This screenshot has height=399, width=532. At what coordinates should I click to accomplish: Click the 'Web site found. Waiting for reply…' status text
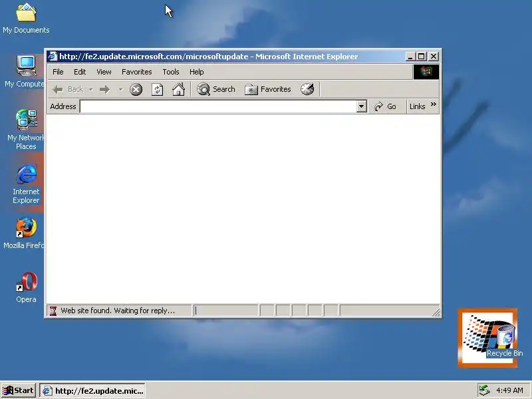[118, 311]
